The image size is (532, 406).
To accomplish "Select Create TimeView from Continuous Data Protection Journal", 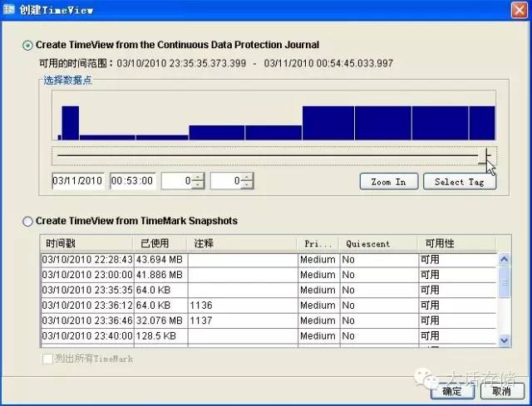I will pos(27,45).
